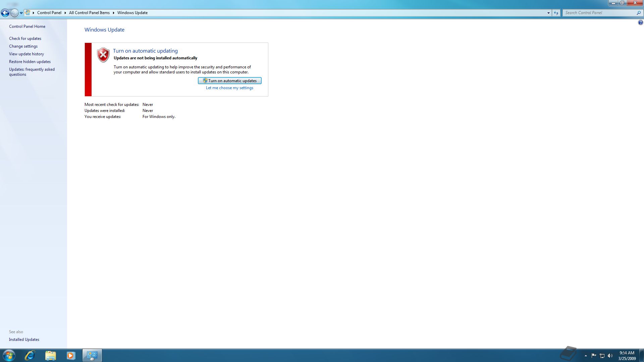Open Installed Updates under See also
The image size is (644, 362).
tap(24, 340)
